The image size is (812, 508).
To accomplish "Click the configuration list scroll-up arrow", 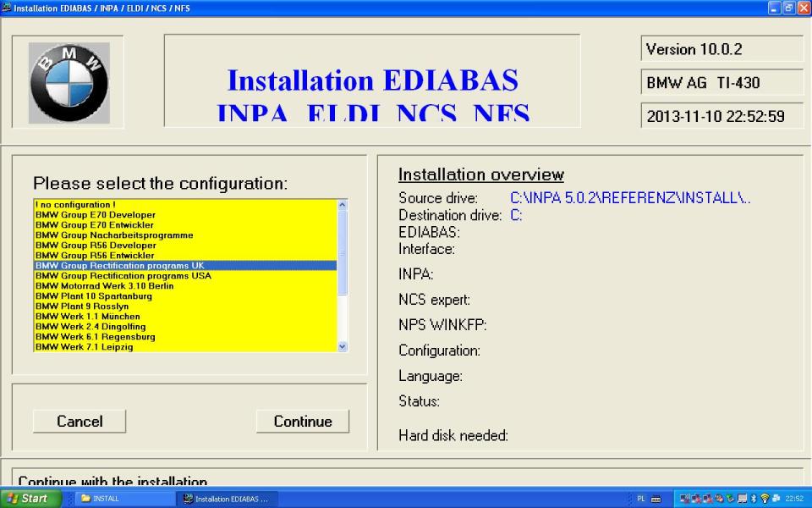I will point(343,205).
